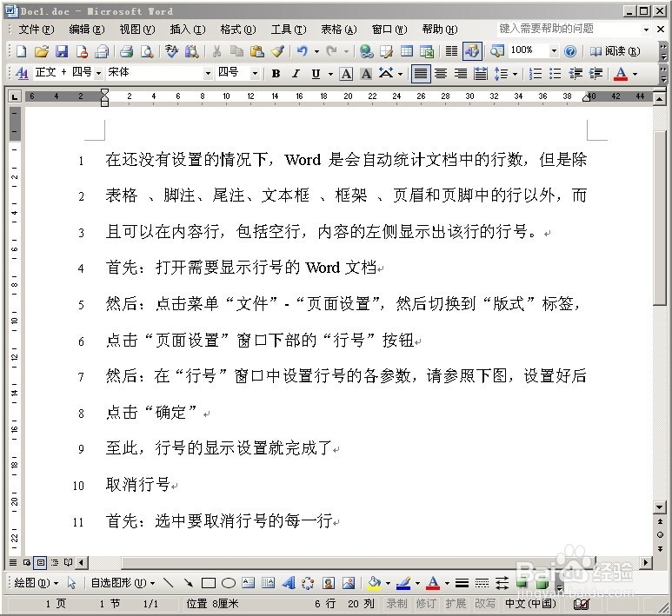This screenshot has width=672, height=616.
Task: Toggle numbered list
Action: tap(536, 74)
